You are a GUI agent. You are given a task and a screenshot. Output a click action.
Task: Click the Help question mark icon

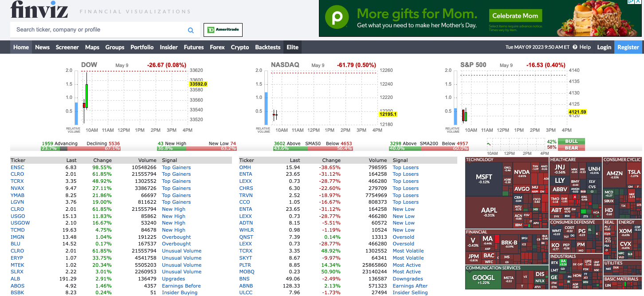click(x=575, y=47)
